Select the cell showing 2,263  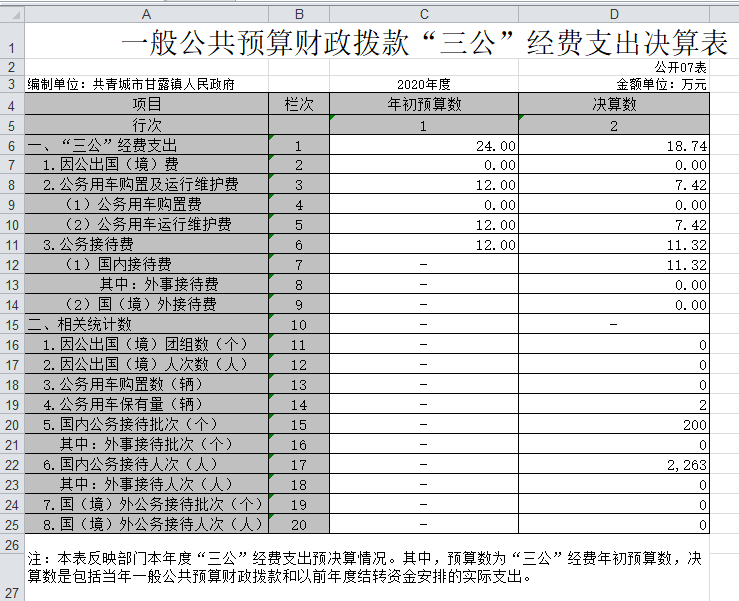(613, 464)
